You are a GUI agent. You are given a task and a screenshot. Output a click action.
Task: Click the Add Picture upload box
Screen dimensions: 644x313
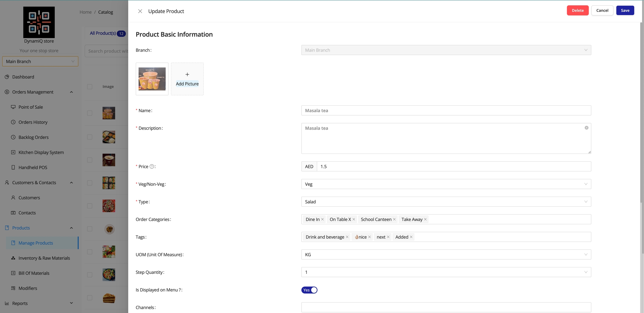(187, 79)
